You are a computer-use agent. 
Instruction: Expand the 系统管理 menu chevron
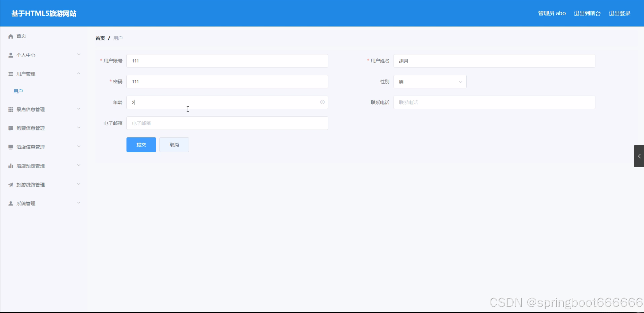79,203
